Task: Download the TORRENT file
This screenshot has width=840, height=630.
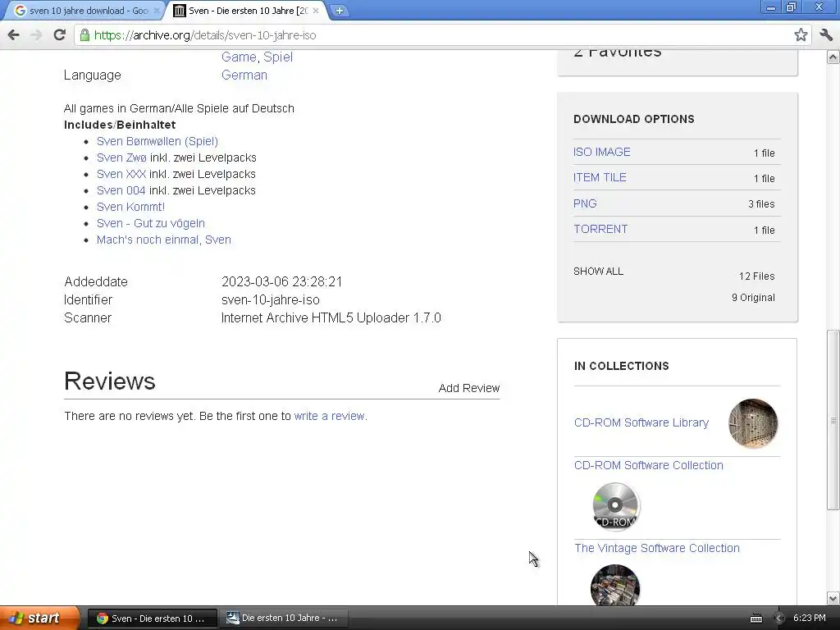Action: coord(600,230)
